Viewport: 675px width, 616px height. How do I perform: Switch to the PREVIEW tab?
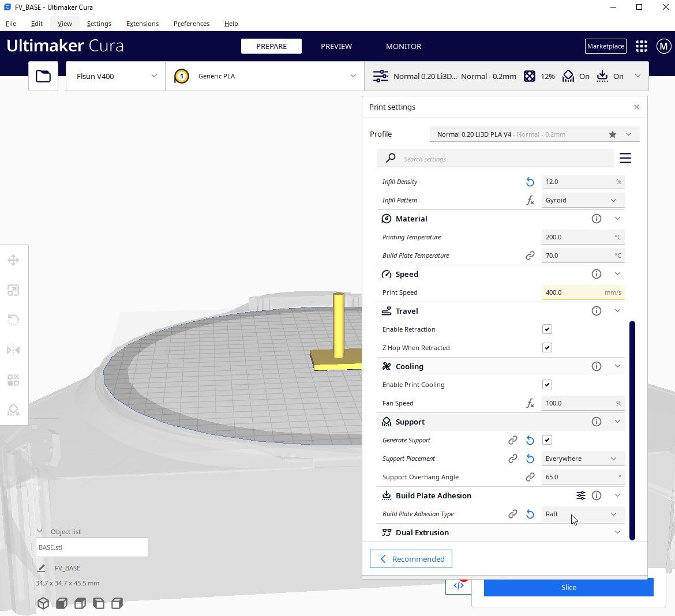(x=336, y=46)
